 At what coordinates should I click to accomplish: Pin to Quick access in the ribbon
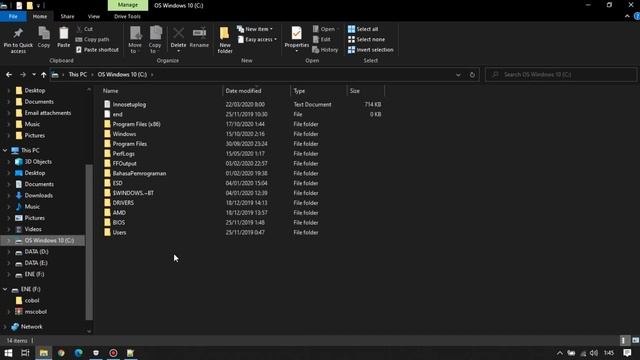coord(18,40)
